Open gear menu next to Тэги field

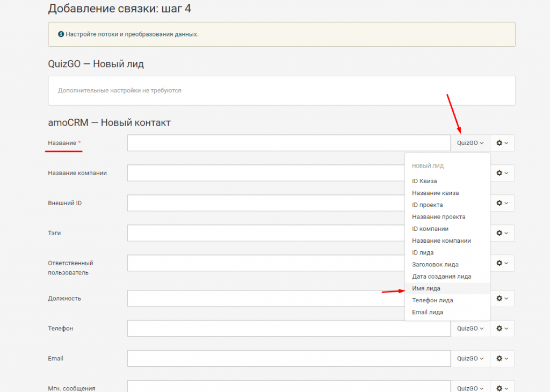(x=502, y=233)
